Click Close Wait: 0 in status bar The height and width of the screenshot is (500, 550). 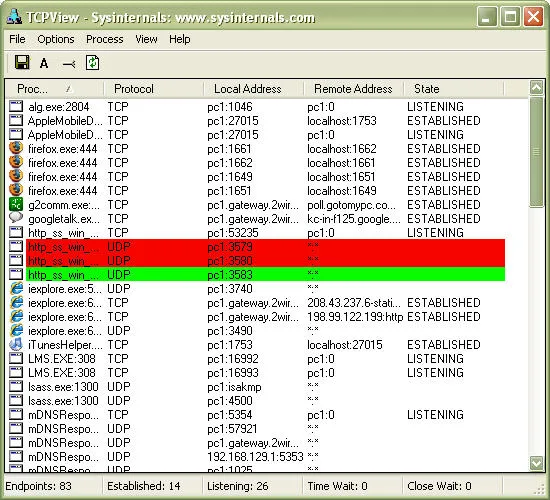click(x=439, y=486)
